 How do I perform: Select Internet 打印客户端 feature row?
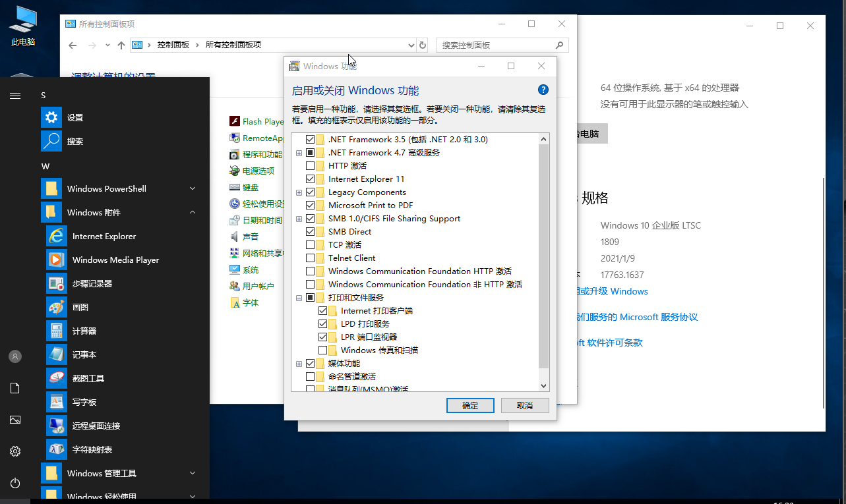point(377,311)
